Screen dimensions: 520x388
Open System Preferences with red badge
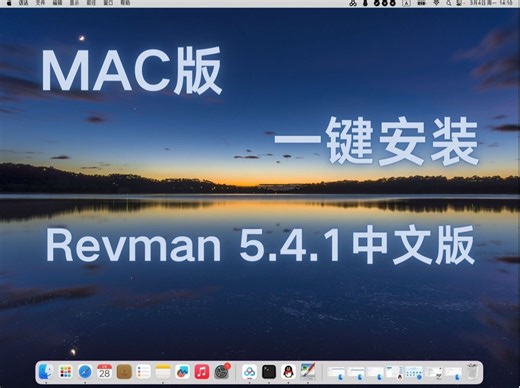pyautogui.click(x=222, y=371)
